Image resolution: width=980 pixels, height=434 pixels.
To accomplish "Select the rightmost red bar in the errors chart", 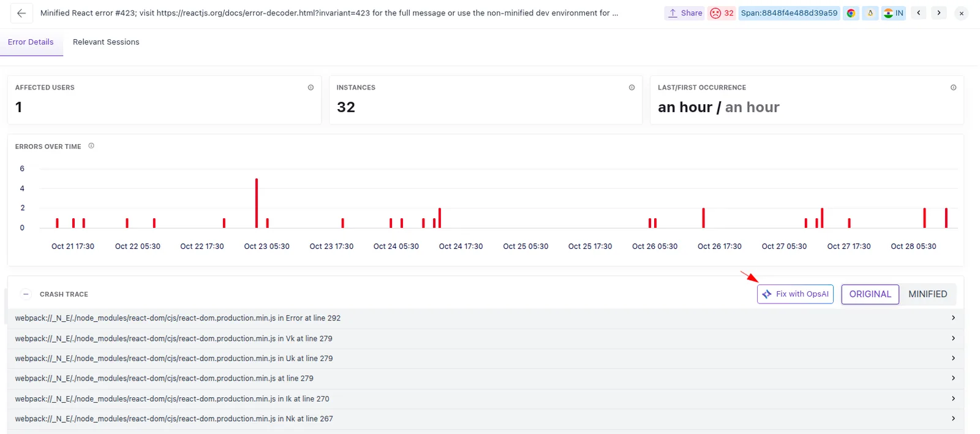I will pos(946,218).
